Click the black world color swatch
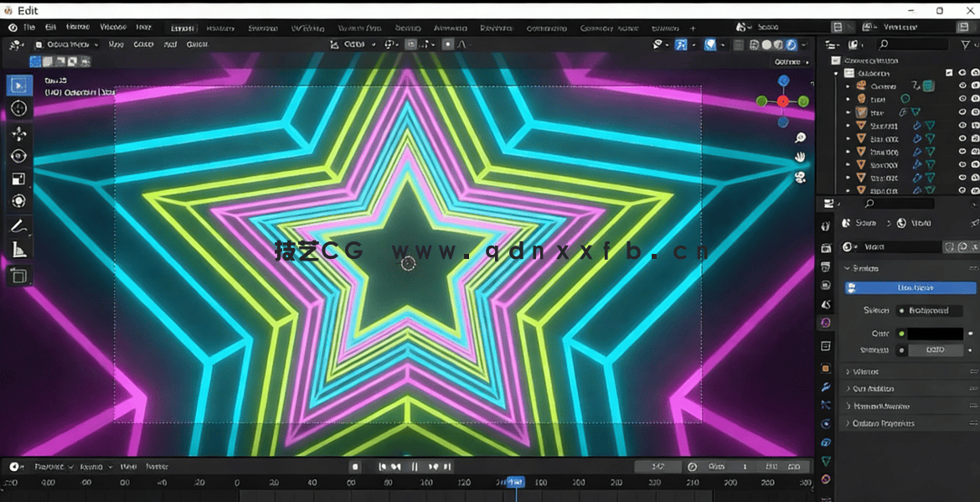The width and height of the screenshot is (980, 502). 935,334
